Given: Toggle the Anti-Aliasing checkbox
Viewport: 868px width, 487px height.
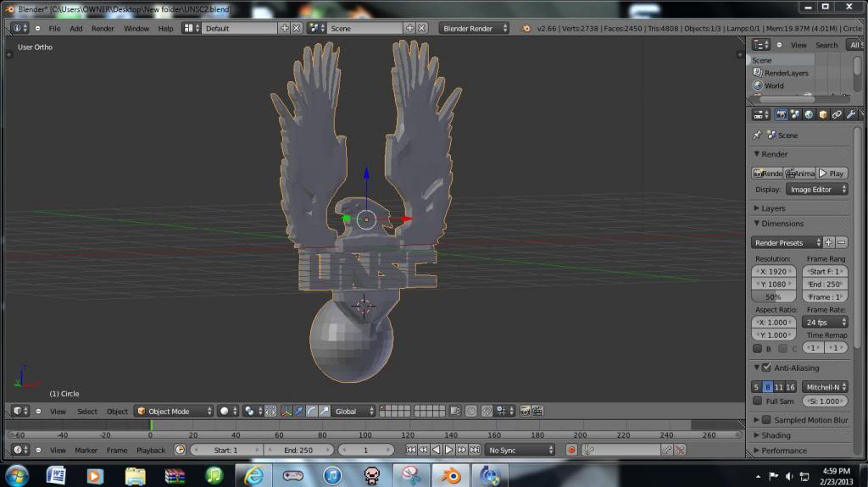Looking at the screenshot, I should point(766,368).
